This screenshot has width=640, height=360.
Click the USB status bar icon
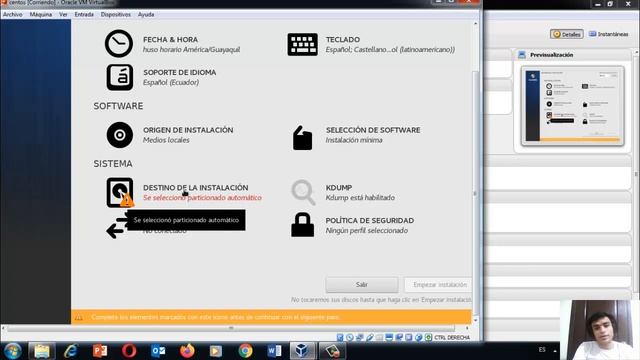click(370, 338)
